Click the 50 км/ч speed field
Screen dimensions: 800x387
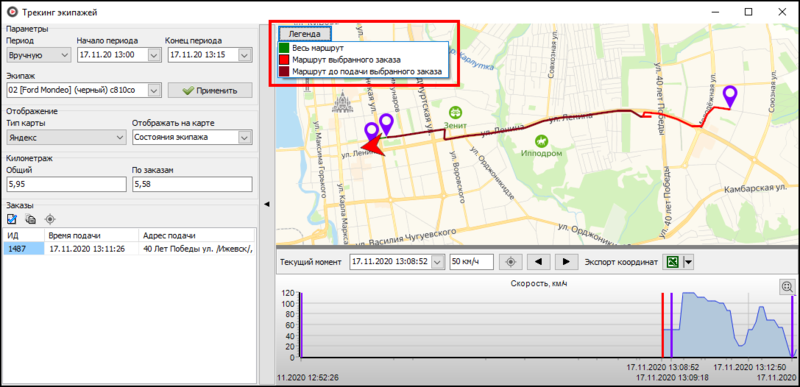coord(472,262)
